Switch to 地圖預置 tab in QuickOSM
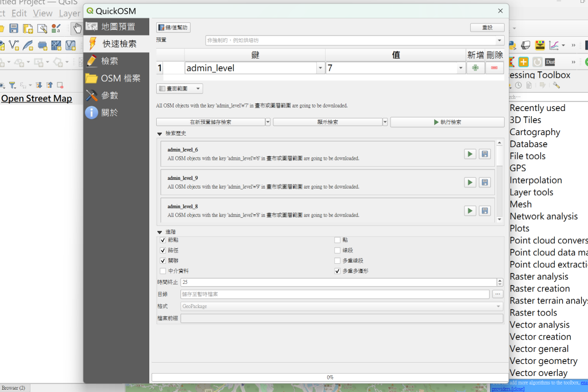Viewport: 588px width, 392px height. [x=116, y=26]
